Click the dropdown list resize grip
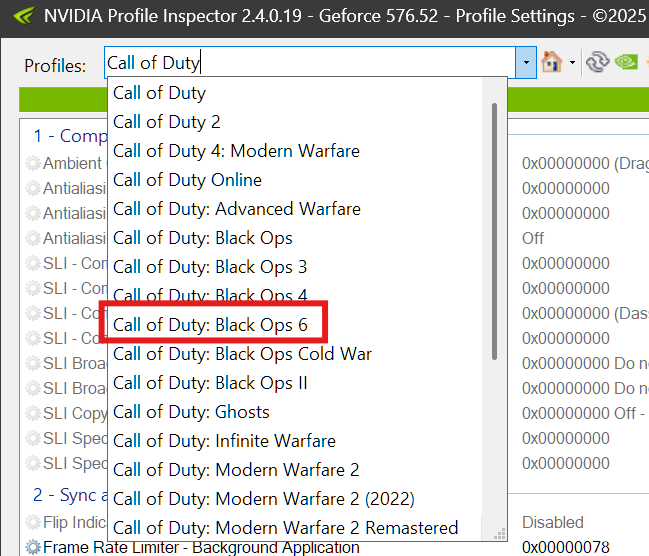The width and height of the screenshot is (649, 556). coord(500,534)
